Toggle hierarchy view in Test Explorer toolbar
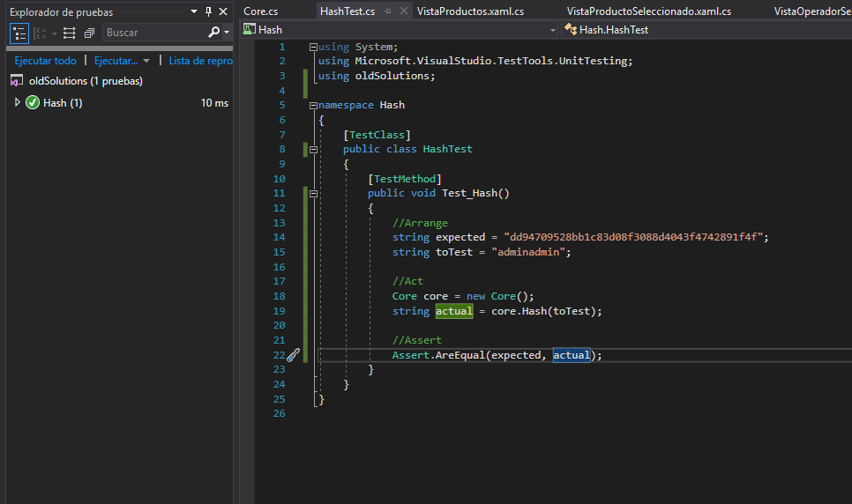Viewport: 852px width, 504px height. 19,33
